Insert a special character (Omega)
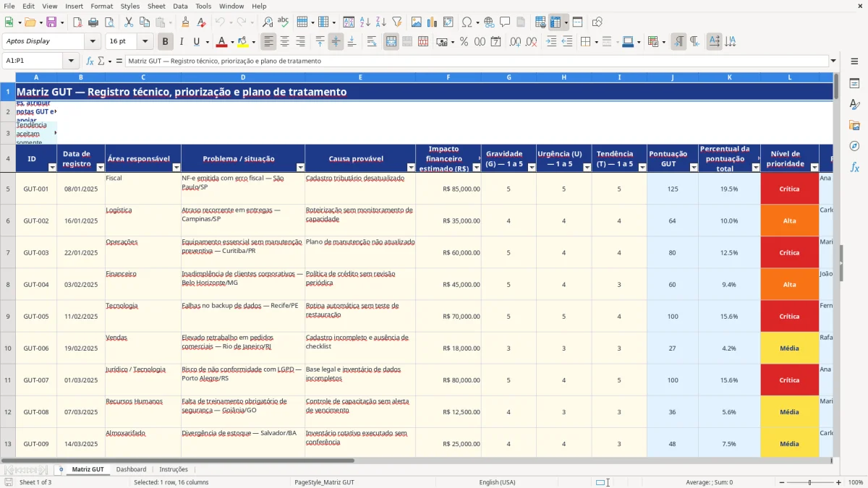This screenshot has height=488, width=868. [x=467, y=22]
